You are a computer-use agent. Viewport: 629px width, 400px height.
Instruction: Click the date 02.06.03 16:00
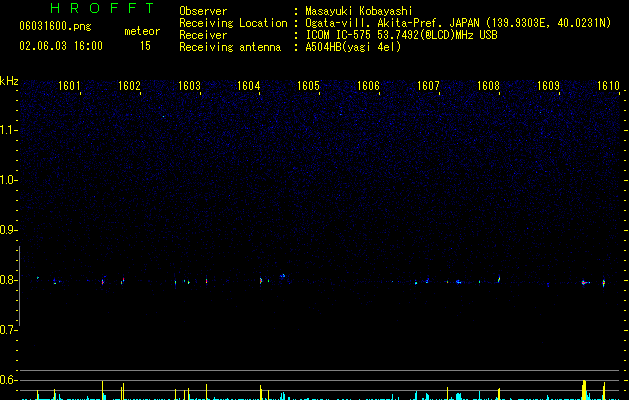pos(61,46)
